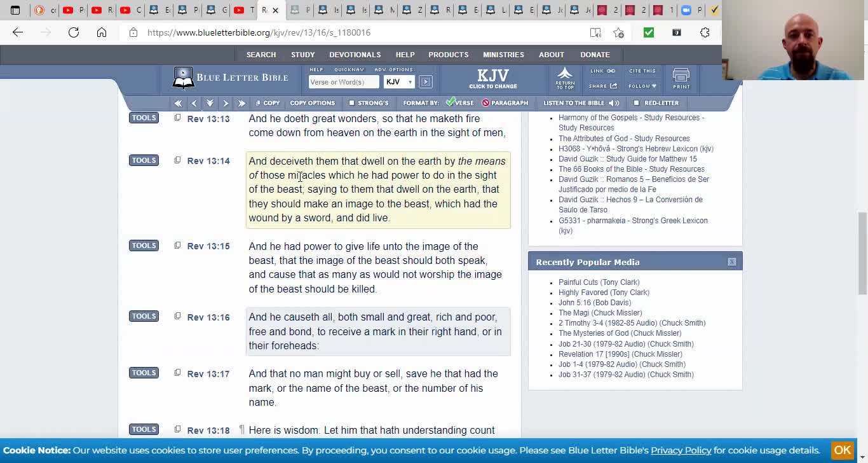Click the search go arrow button
Viewport: 868px width, 463px height.
coord(426,81)
